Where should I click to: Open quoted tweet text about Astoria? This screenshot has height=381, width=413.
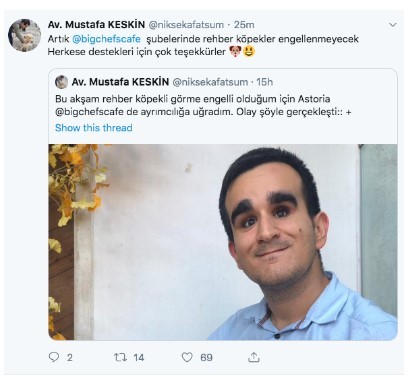203,105
